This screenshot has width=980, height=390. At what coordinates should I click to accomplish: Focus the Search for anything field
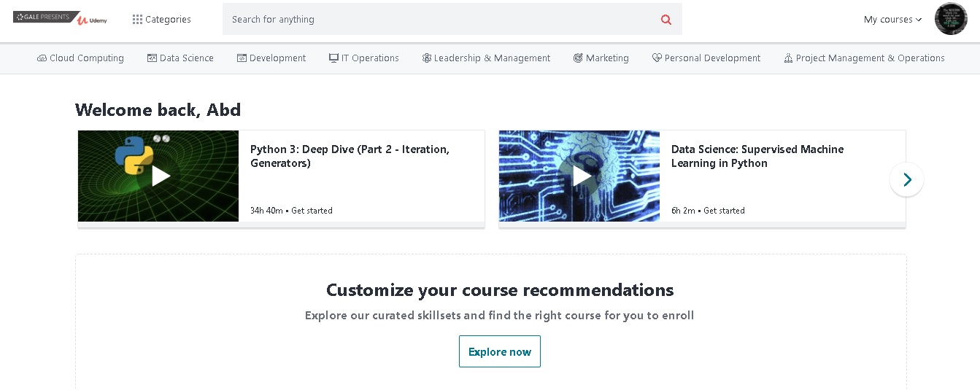point(438,20)
